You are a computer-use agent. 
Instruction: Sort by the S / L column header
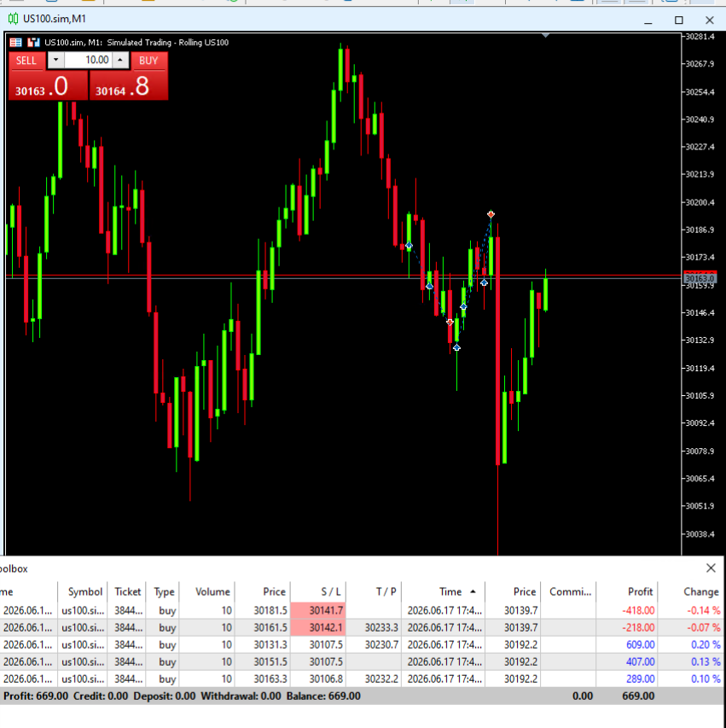(x=318, y=591)
